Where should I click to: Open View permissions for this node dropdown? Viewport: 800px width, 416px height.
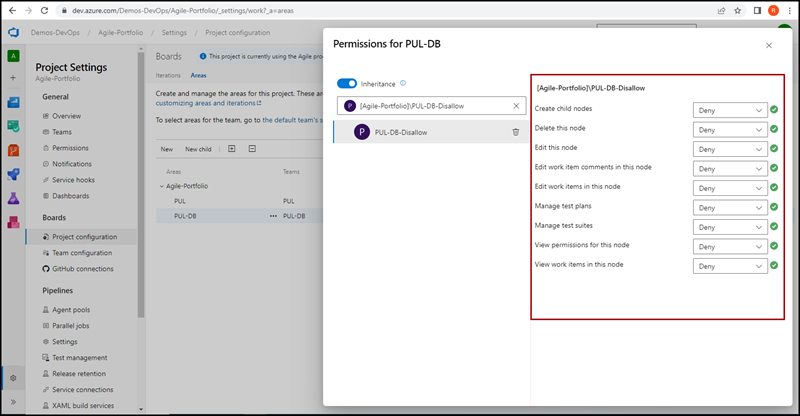tap(730, 247)
